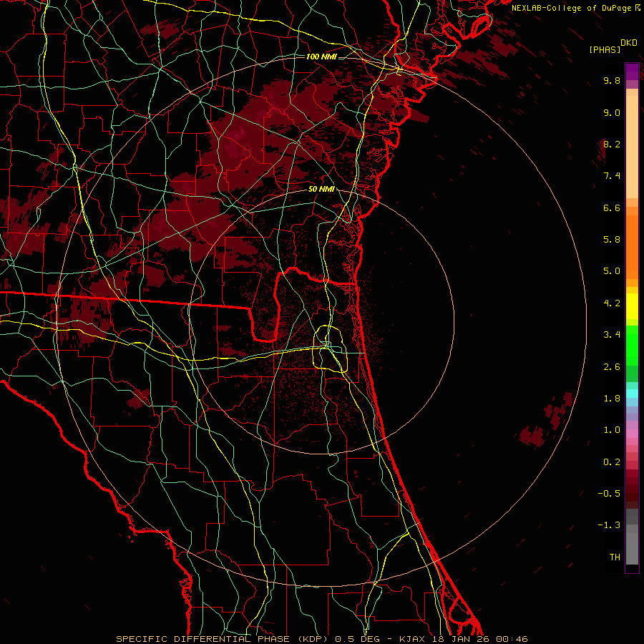
Task: Click the bright green segment of color bar
Action: (x=632, y=345)
